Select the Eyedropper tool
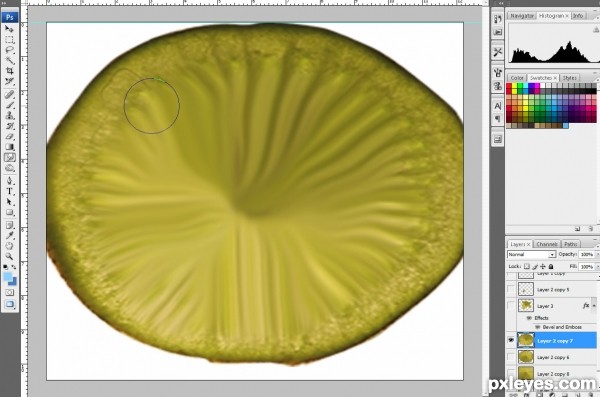The height and width of the screenshot is (397, 600). [10, 235]
